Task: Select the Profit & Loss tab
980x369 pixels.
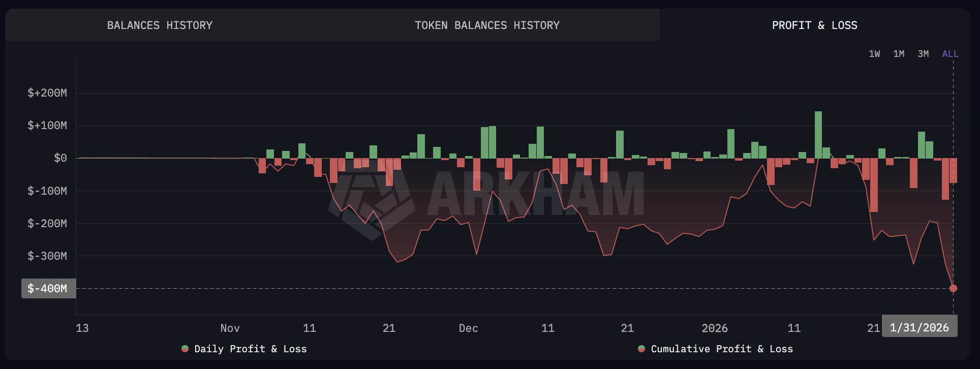Action: tap(814, 25)
